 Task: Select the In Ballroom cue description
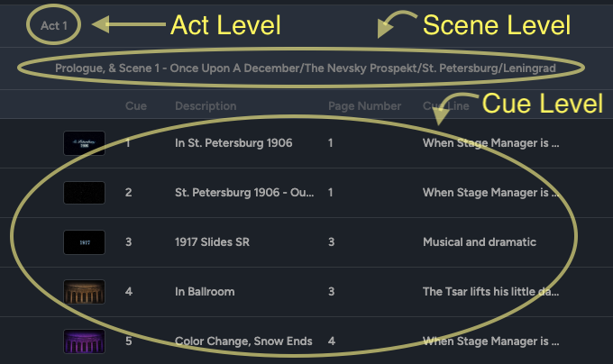205,292
